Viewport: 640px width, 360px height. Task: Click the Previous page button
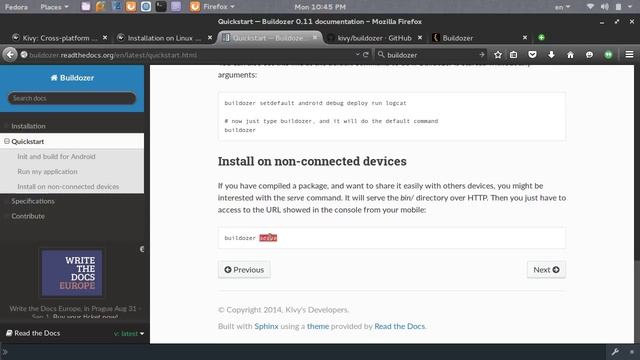[x=244, y=270]
